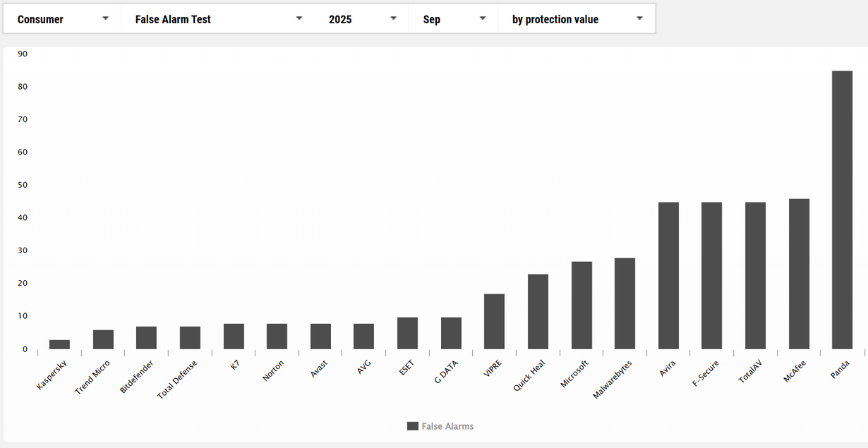Select the Avast bar
The image size is (868, 448).
320,337
